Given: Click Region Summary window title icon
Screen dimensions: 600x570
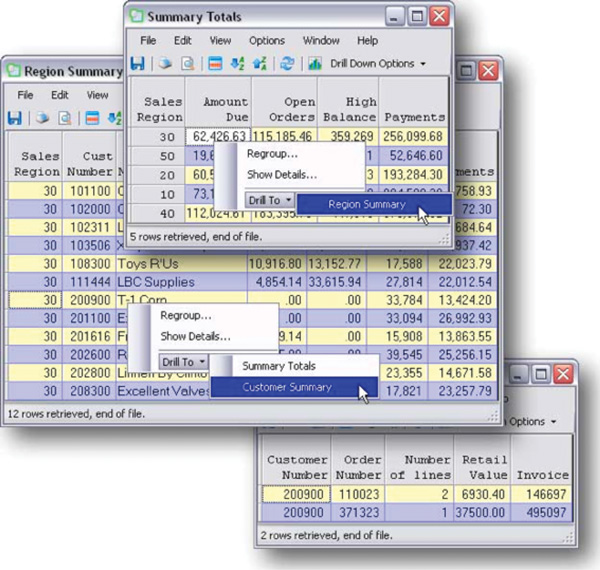Looking at the screenshot, I should click(13, 71).
